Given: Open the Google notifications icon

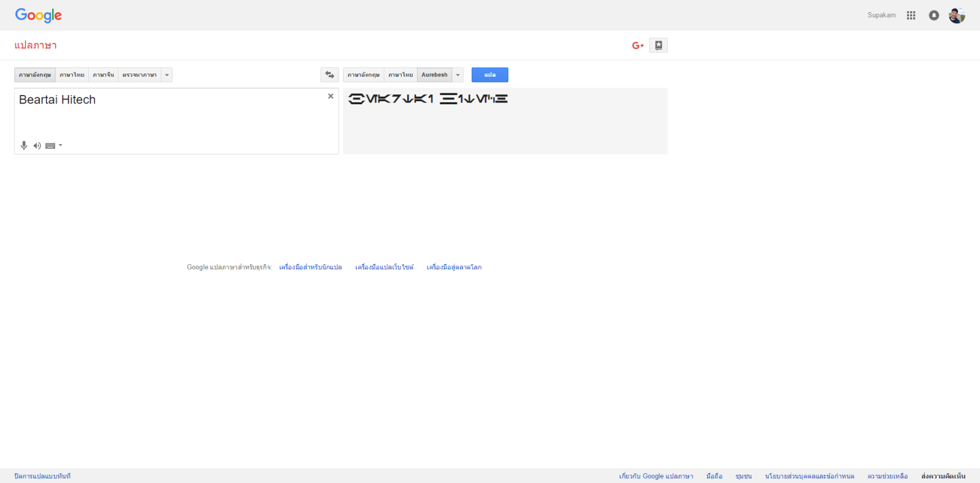Looking at the screenshot, I should (933, 15).
